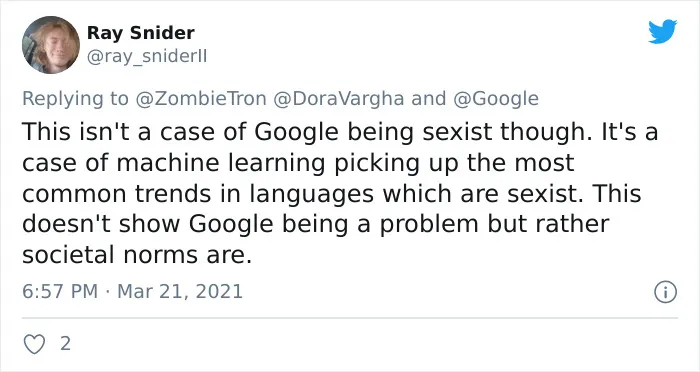Click the tweet line starting 'This isn't a case'

340,132
